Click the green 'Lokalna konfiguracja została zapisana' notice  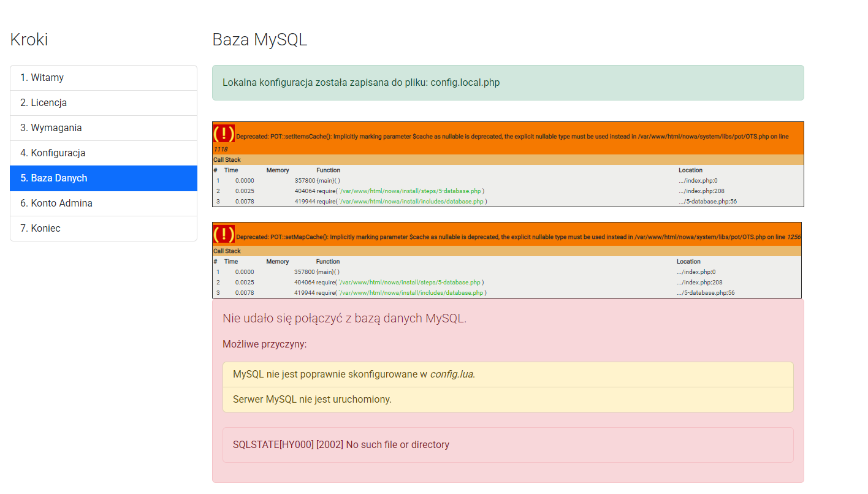(x=508, y=83)
